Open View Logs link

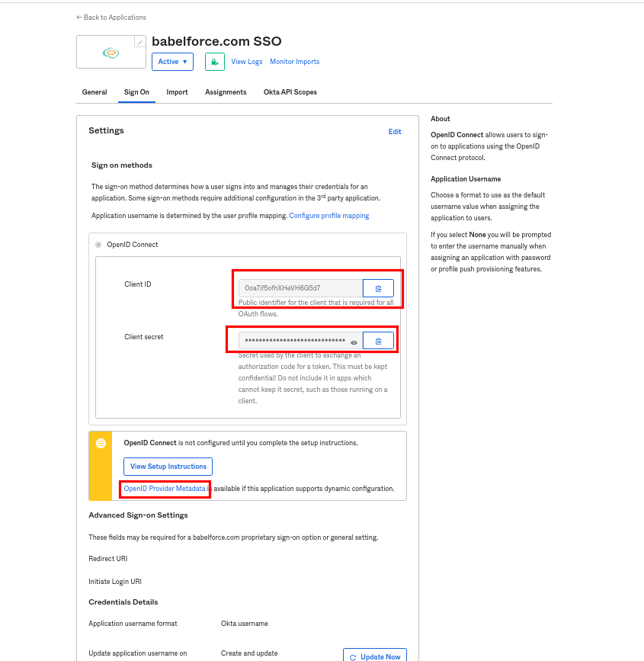point(247,62)
